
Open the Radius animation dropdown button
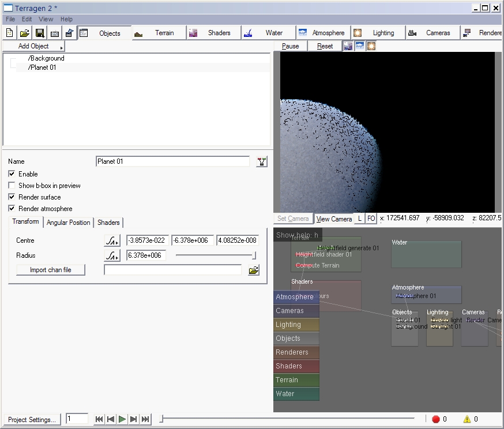[111, 255]
